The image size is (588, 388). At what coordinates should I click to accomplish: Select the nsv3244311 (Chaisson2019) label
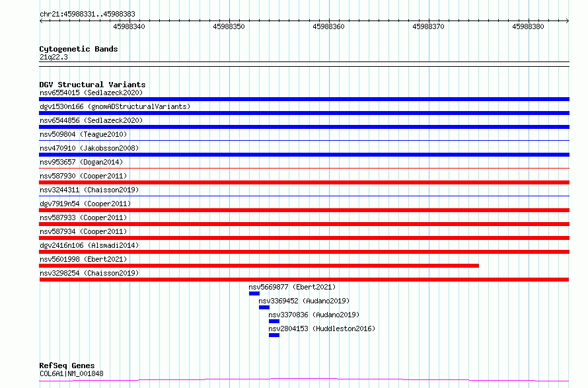[x=89, y=190]
